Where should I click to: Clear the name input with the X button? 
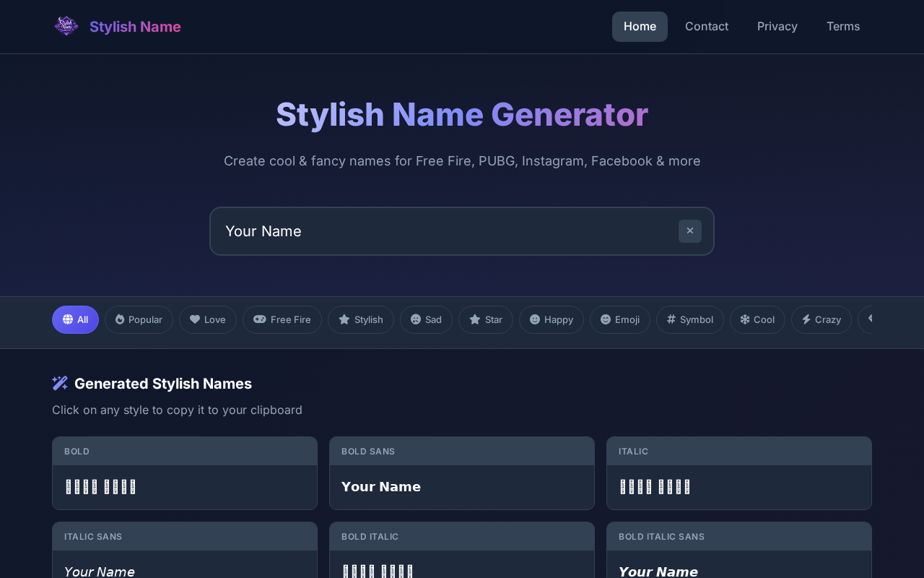click(690, 231)
